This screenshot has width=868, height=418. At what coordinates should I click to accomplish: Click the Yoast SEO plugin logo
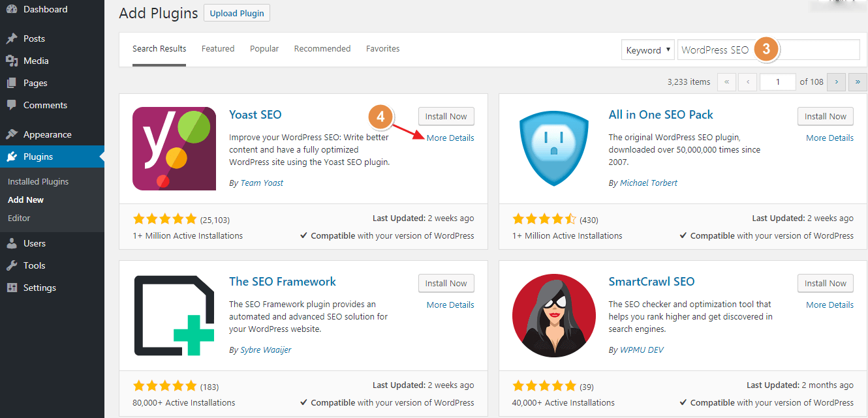pyautogui.click(x=174, y=149)
